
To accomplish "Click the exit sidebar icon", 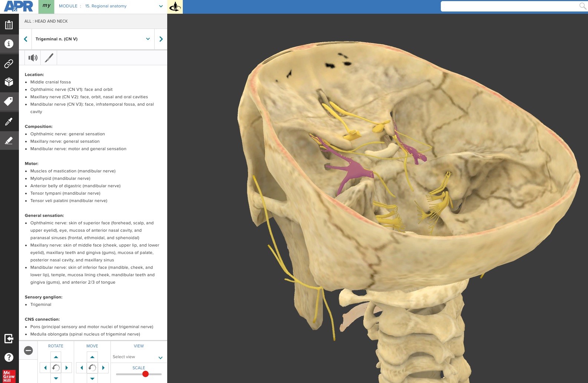I will [9, 339].
